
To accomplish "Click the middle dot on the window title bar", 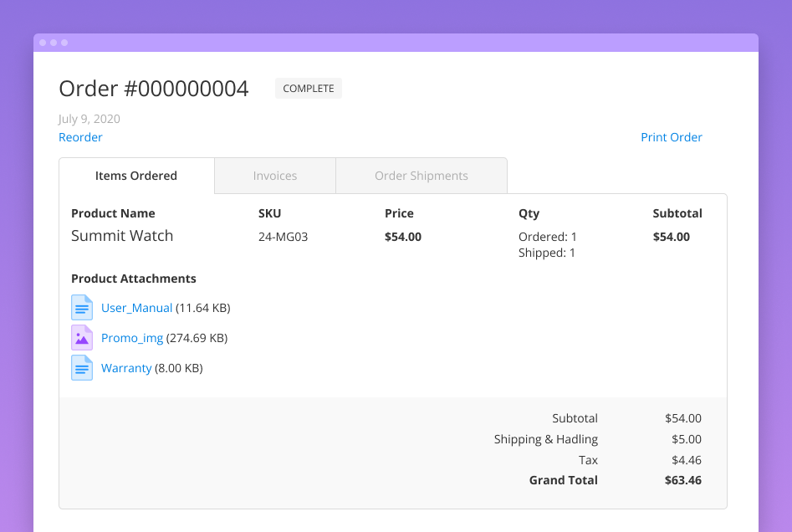I will (x=52, y=42).
